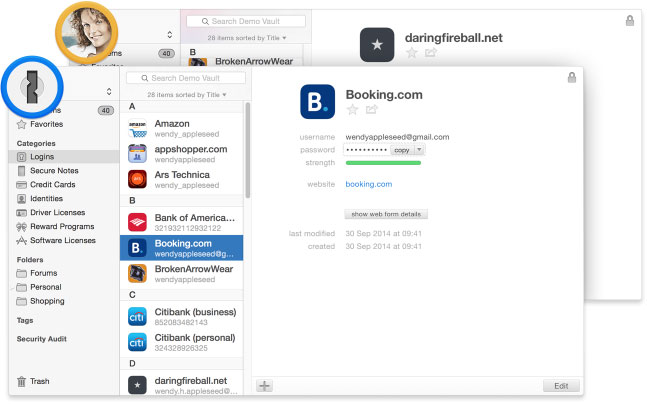Open the booking.com website link
This screenshot has width=647, height=404.
point(368,184)
